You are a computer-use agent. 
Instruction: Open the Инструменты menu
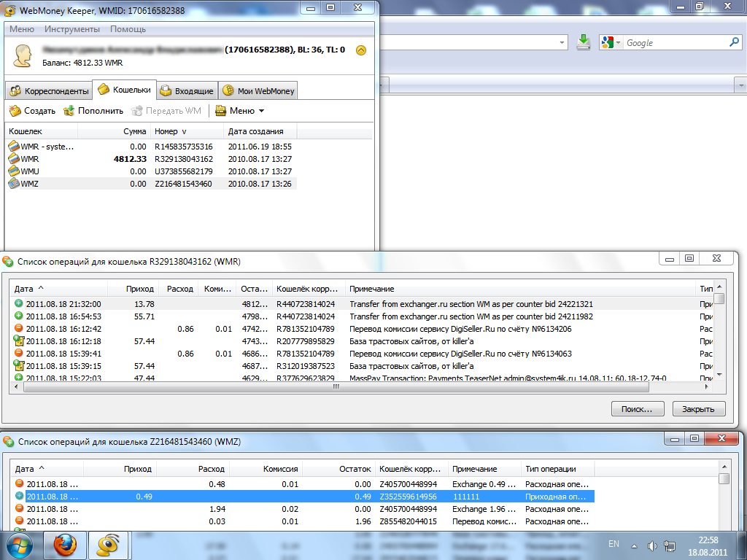[71, 29]
